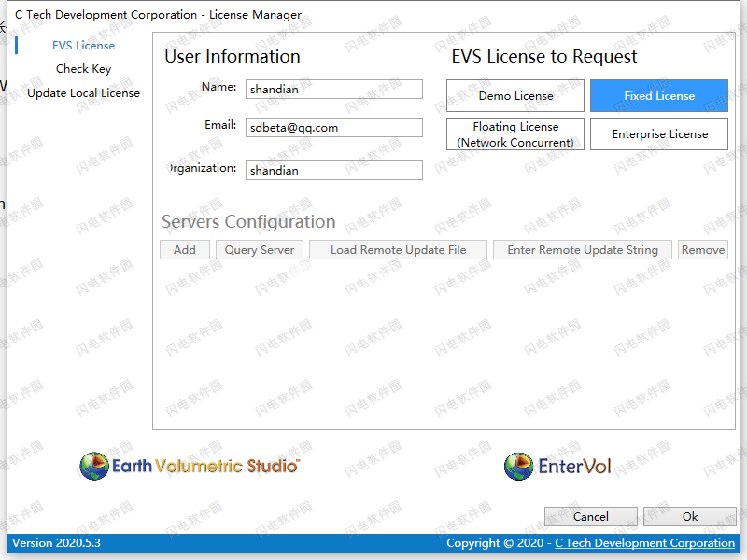Click the Servers Configuration heading
The width and height of the screenshot is (747, 560).
(248, 222)
